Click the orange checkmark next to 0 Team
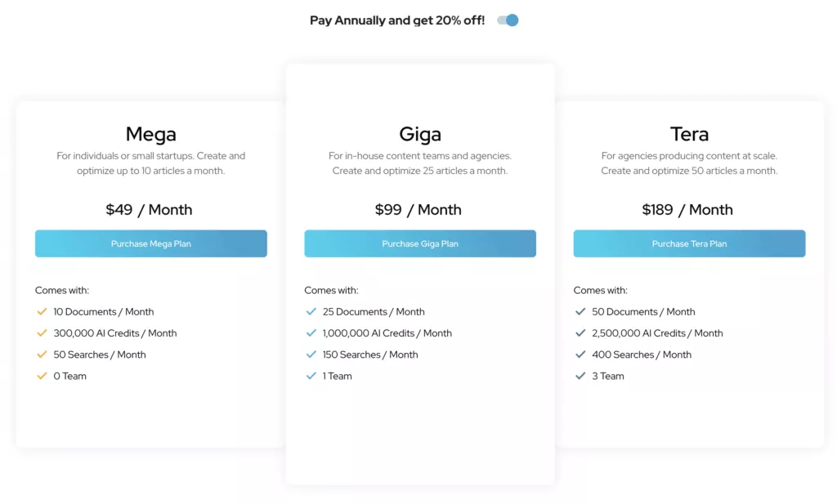The image size is (837, 504). [x=42, y=376]
